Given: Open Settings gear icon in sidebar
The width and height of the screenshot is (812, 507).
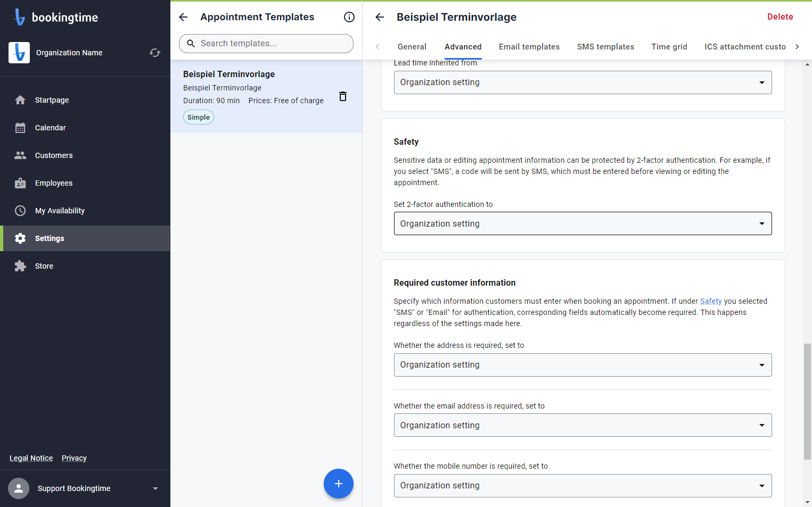Looking at the screenshot, I should coord(20,238).
